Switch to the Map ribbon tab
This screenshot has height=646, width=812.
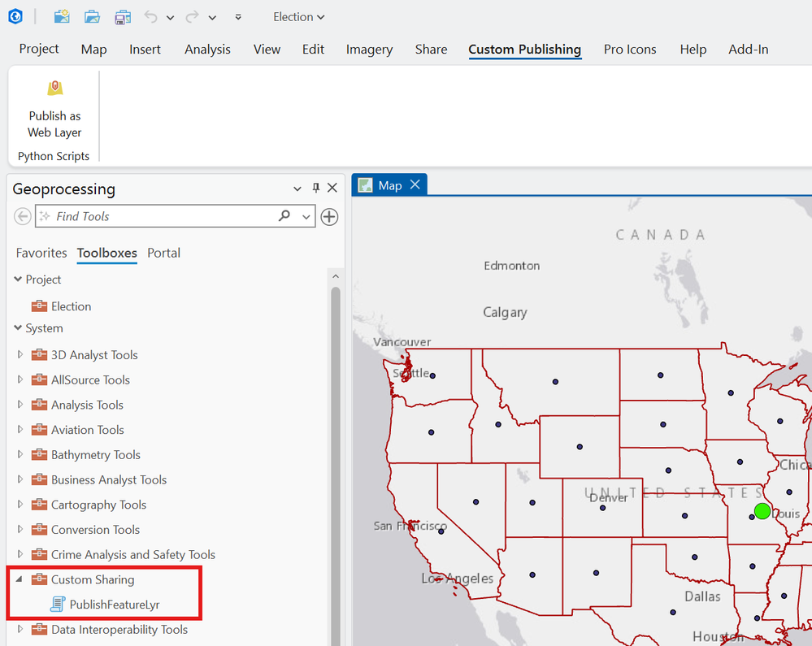click(93, 50)
